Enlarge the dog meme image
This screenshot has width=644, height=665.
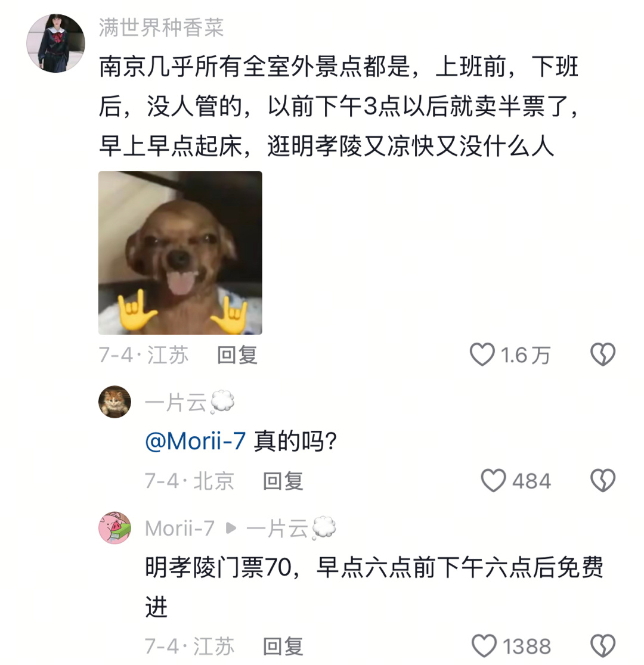click(181, 253)
